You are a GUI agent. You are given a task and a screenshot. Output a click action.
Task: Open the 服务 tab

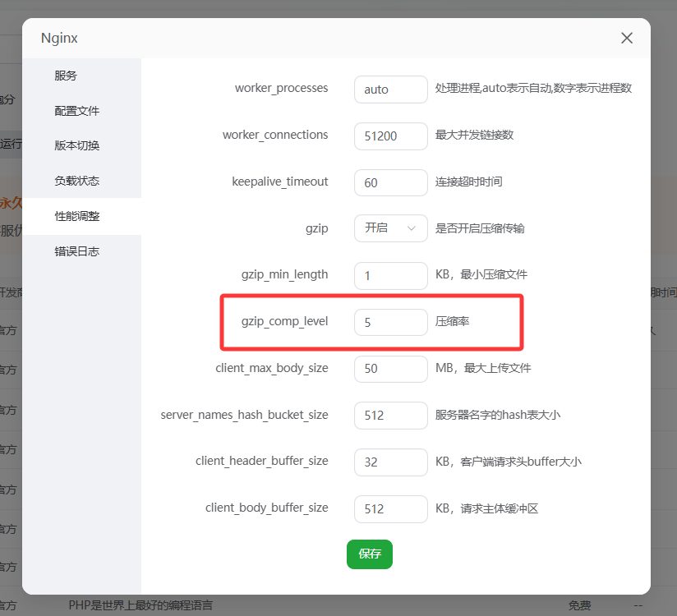66,76
